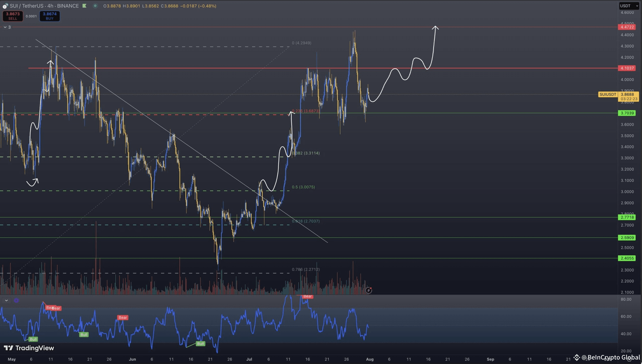This screenshot has height=364, width=642.
Task: Click the Aug label on time axis
Action: tap(370, 359)
